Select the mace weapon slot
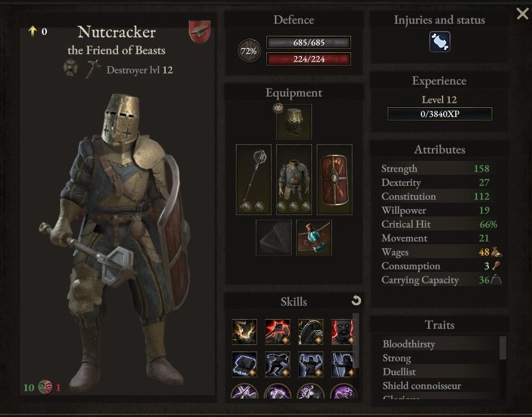 tap(254, 179)
